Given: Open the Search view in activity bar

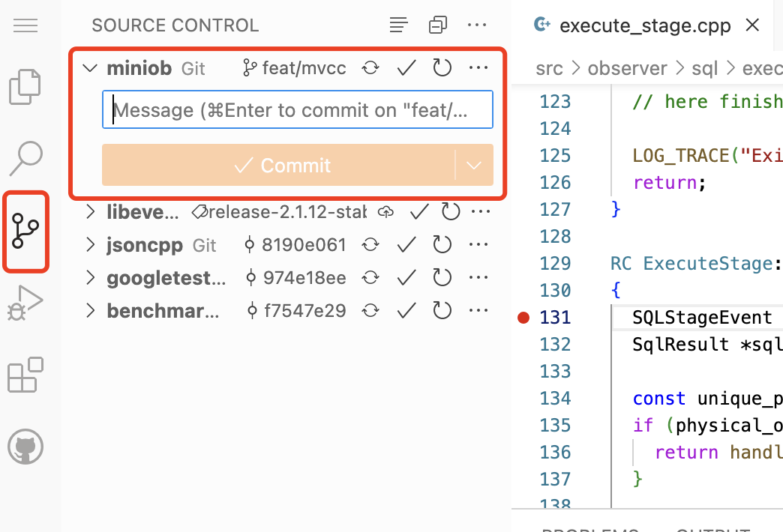Looking at the screenshot, I should tap(25, 158).
